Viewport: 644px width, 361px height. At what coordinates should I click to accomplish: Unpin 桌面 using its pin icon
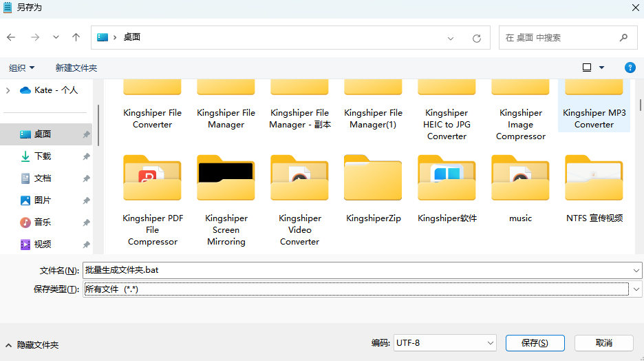pyautogui.click(x=86, y=134)
